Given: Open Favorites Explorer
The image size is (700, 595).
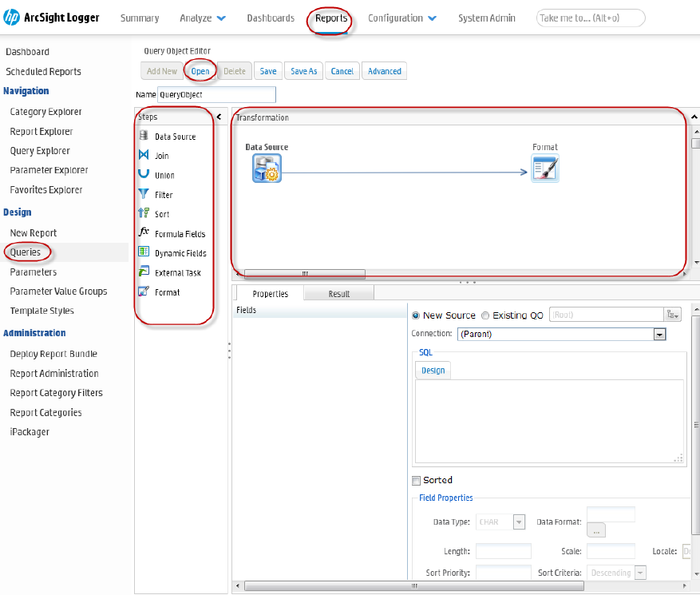Looking at the screenshot, I should (x=46, y=190).
